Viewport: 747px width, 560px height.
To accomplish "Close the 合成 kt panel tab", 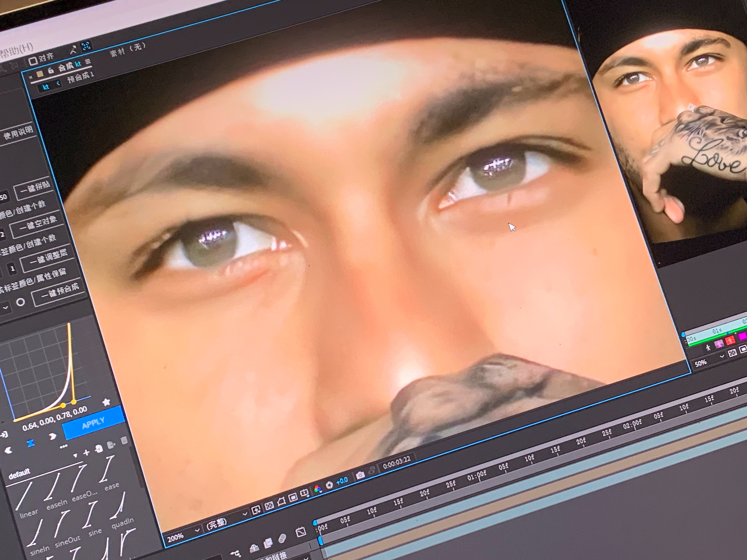I will [x=31, y=77].
